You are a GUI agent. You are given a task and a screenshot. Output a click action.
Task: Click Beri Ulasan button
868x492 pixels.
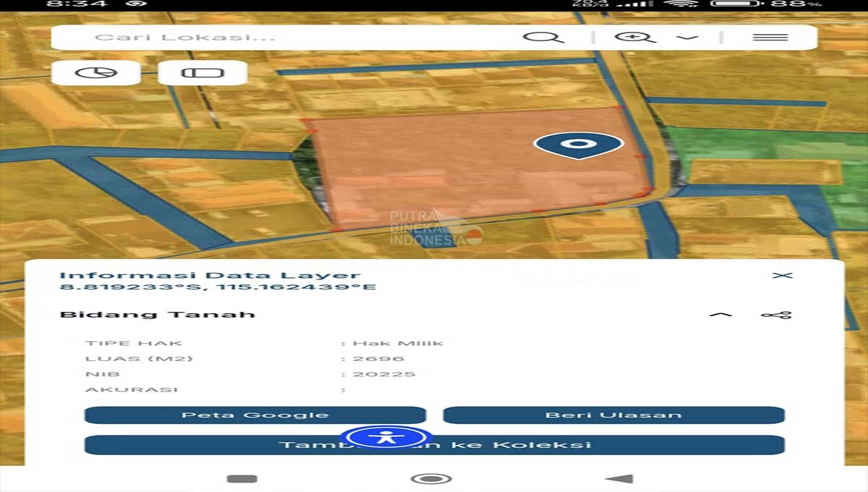click(x=613, y=415)
